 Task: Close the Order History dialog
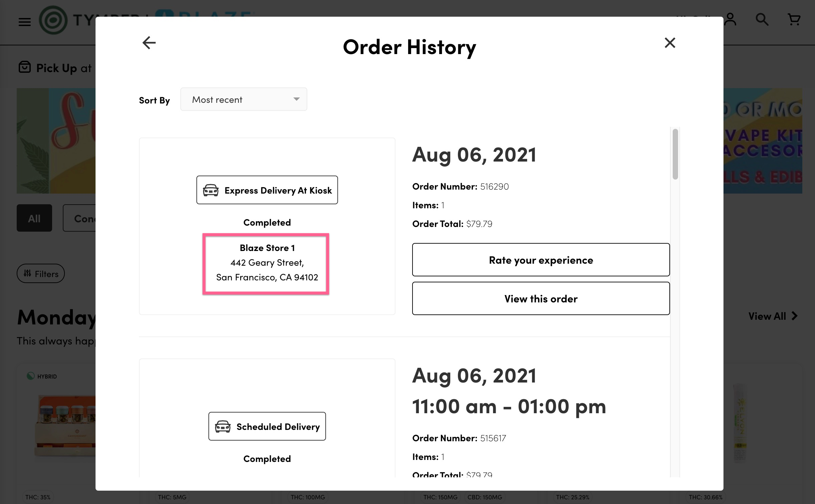670,43
